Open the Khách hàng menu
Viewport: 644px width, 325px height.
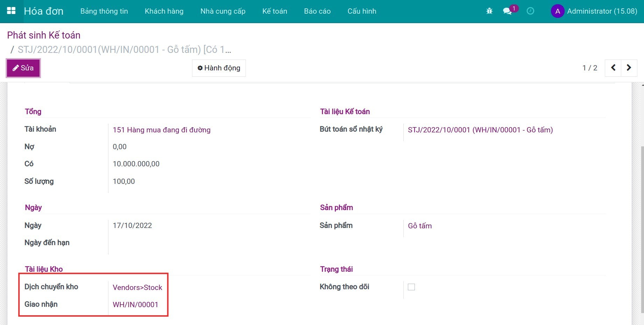point(164,11)
